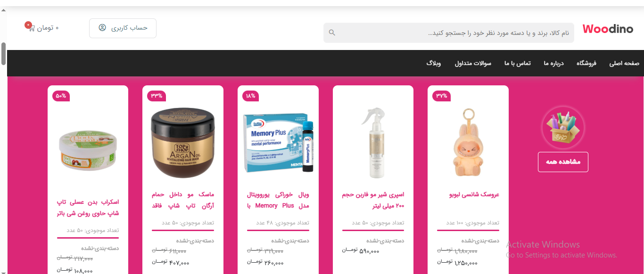Click the مشاهده همه button
The width and height of the screenshot is (644, 274).
[563, 162]
